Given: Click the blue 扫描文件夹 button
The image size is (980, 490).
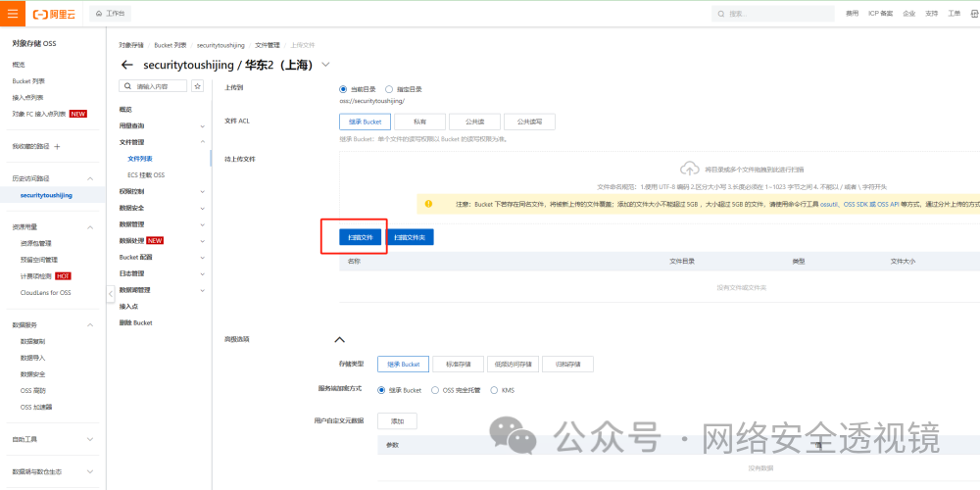Looking at the screenshot, I should pos(410,237).
